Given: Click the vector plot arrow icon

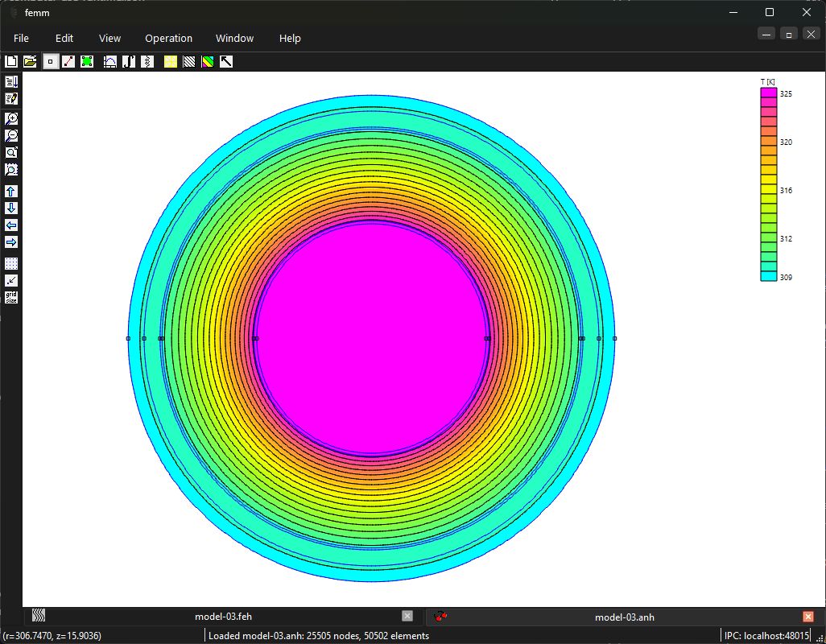Looking at the screenshot, I should tap(226, 62).
